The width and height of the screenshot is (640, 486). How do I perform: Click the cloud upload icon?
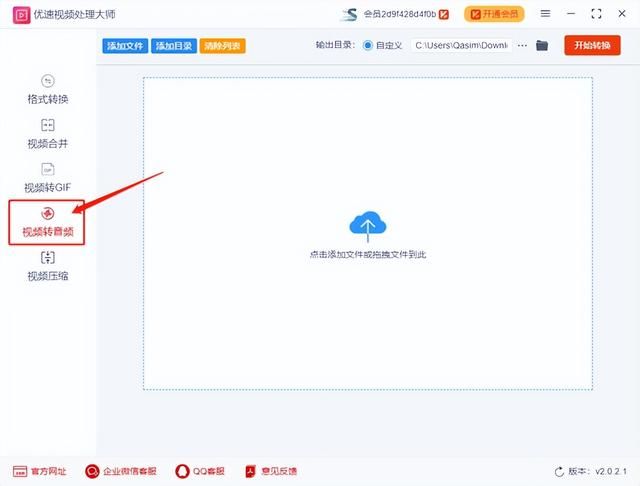368,225
